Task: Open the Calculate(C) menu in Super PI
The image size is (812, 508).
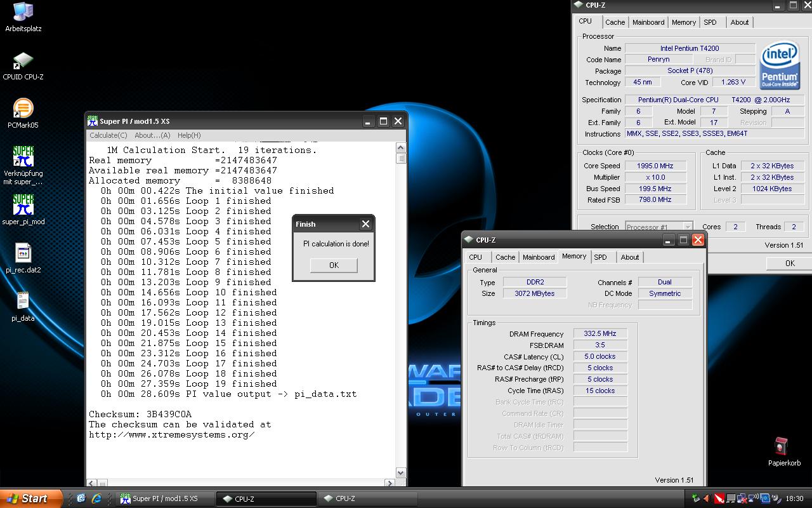Action: [108, 135]
